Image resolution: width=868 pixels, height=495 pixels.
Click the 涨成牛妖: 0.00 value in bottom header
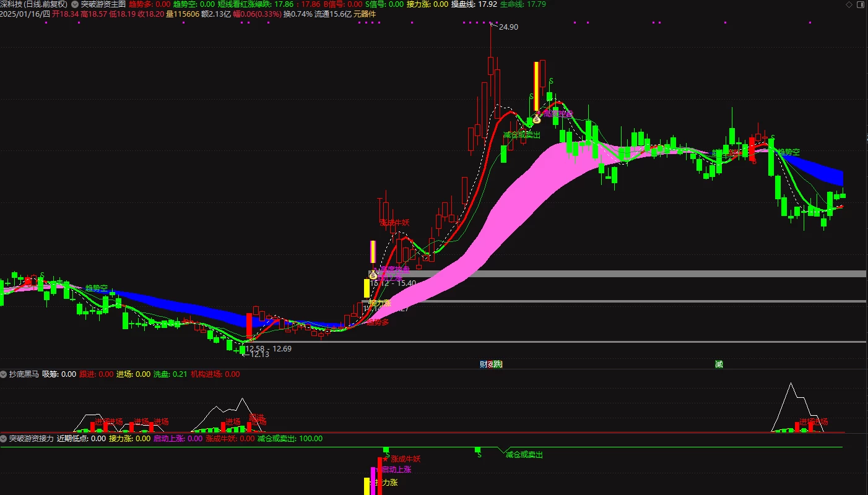coord(230,439)
